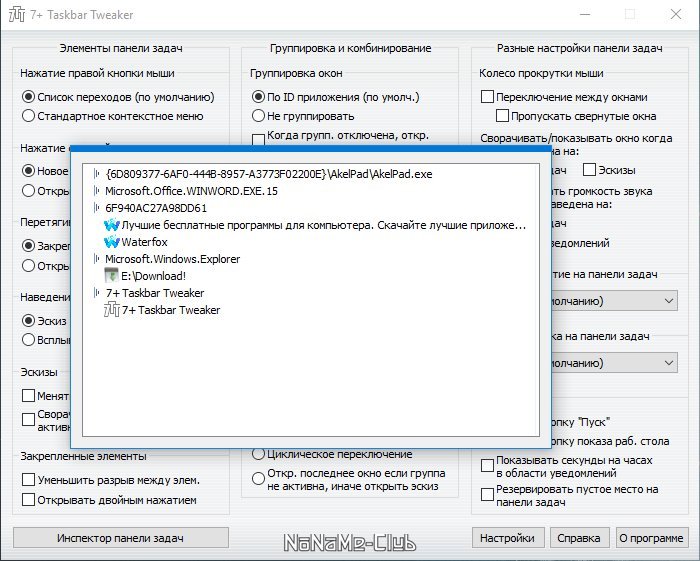The width and height of the screenshot is (700, 561).
Task: Click the Настройки button
Action: click(x=508, y=538)
